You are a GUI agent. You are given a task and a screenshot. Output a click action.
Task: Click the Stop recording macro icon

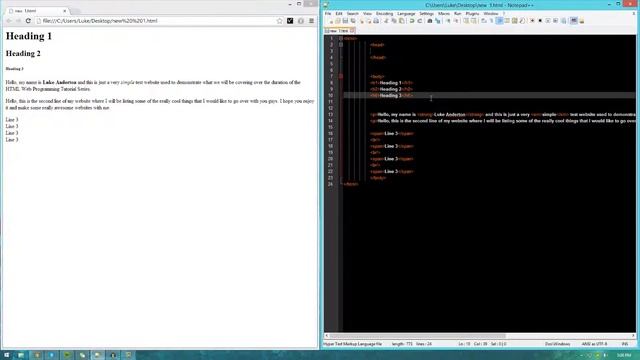[540, 20]
